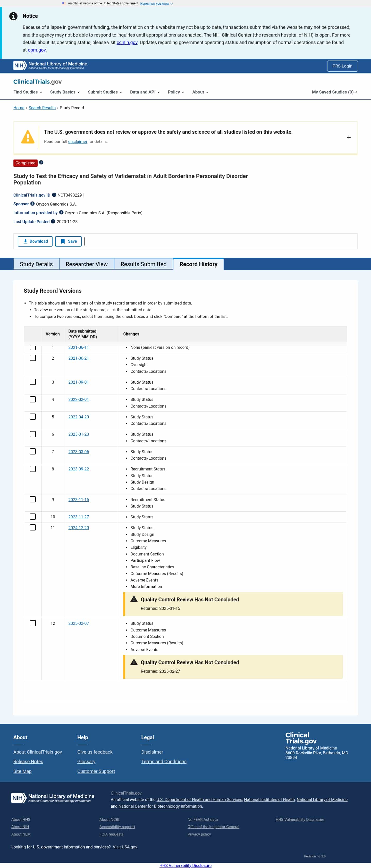Check the box for version 2
The width and height of the screenshot is (371, 868).
(x=33, y=358)
